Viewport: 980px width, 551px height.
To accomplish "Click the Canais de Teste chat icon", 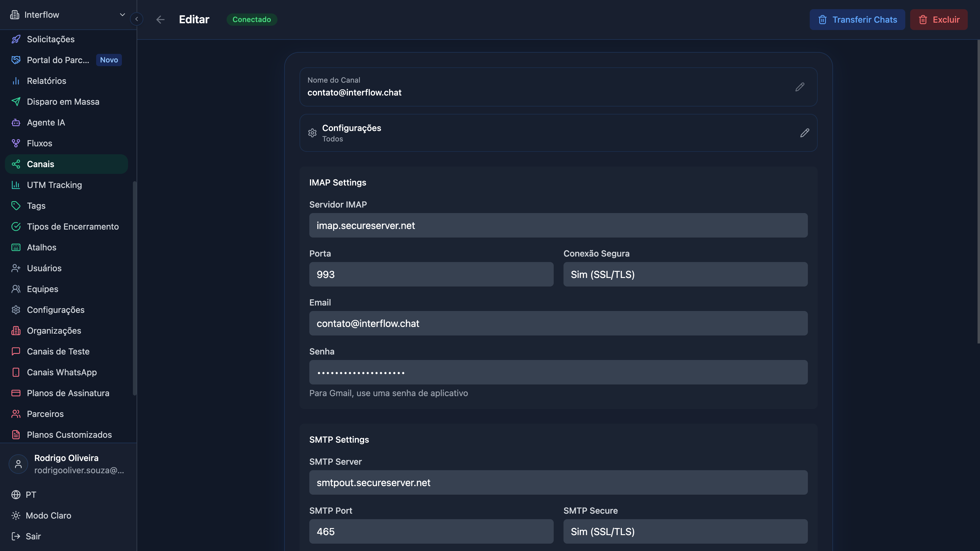I will pyautogui.click(x=16, y=351).
